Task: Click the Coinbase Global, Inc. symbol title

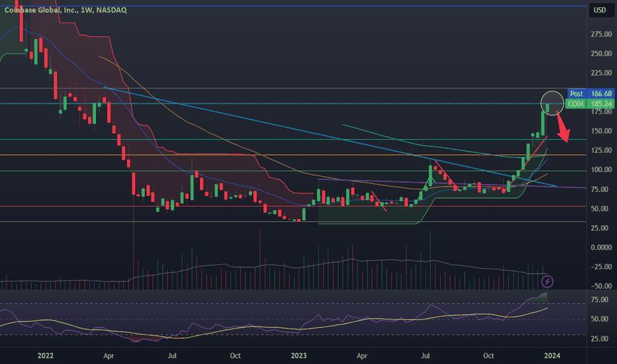Action: point(66,10)
